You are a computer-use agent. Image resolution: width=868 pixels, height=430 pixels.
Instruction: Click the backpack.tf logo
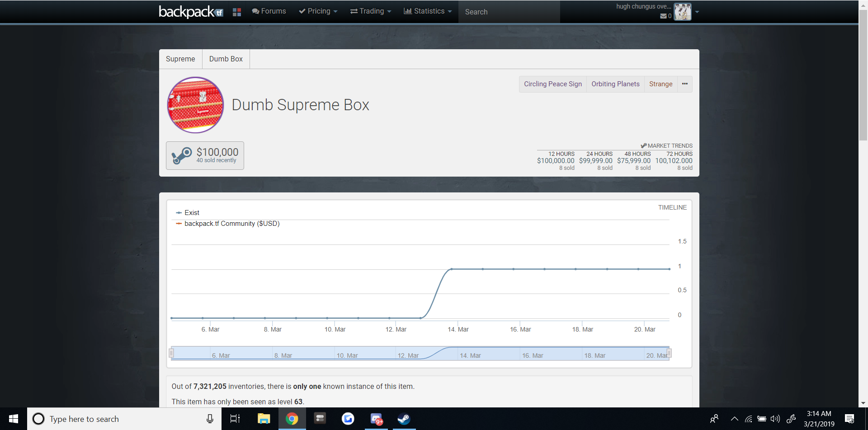(x=191, y=12)
